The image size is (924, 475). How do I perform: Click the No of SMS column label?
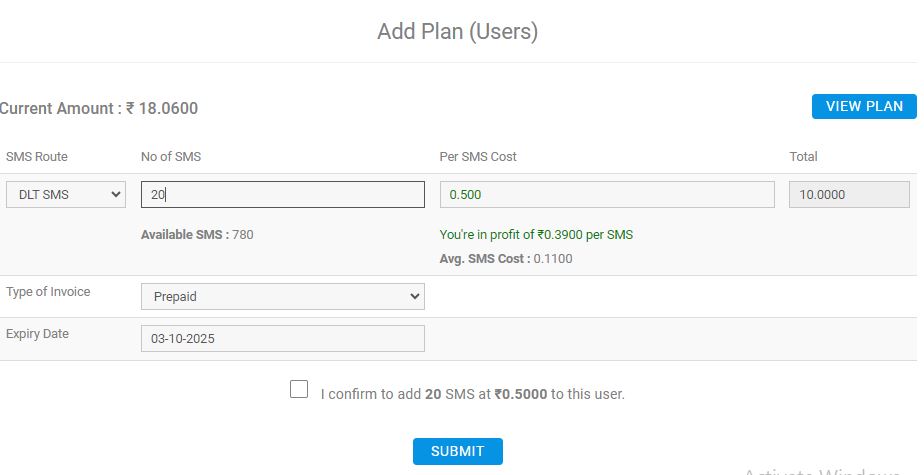click(x=171, y=157)
